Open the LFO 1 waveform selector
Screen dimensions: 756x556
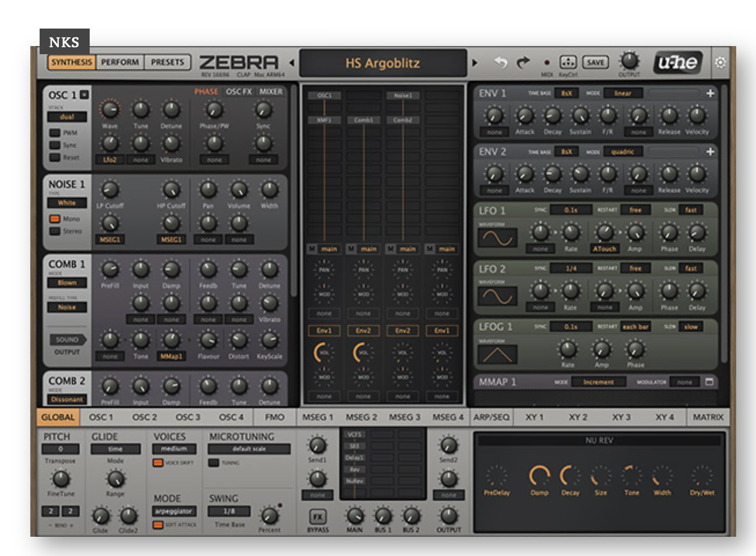tap(498, 238)
